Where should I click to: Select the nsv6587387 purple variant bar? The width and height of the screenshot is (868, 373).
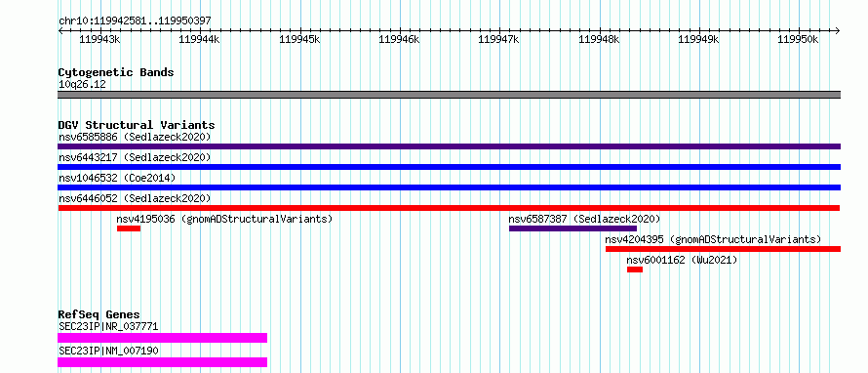(572, 228)
